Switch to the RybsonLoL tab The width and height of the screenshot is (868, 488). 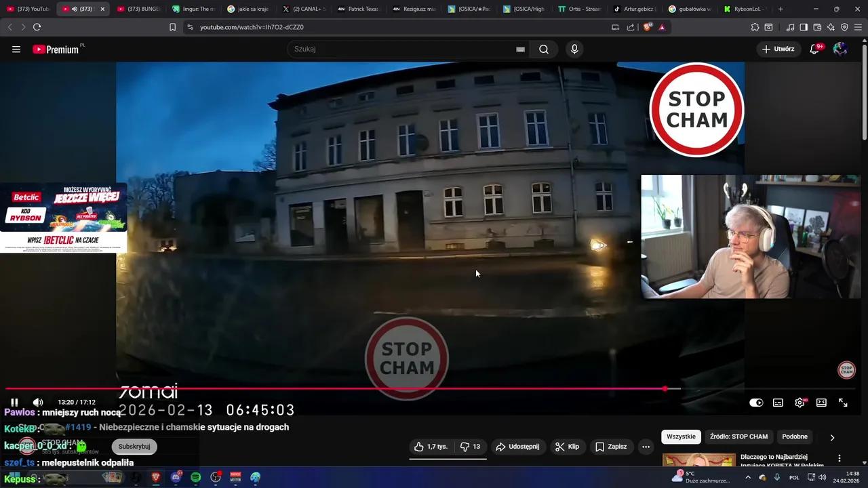(744, 9)
